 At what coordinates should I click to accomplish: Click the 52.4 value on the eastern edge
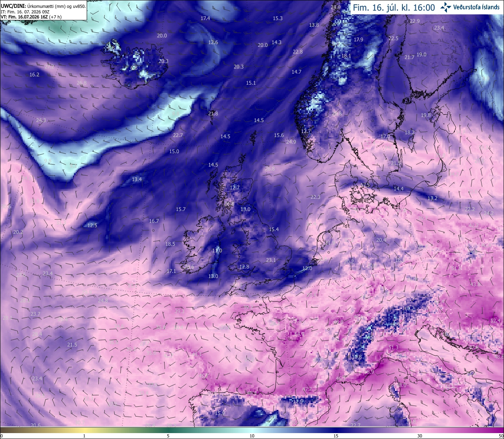point(495,320)
